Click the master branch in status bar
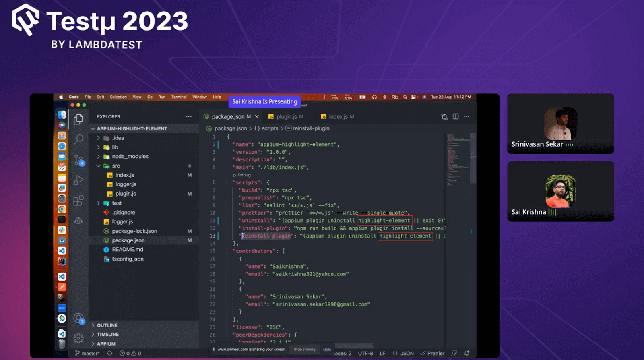Image resolution: width=644 pixels, height=360 pixels. (x=87, y=353)
